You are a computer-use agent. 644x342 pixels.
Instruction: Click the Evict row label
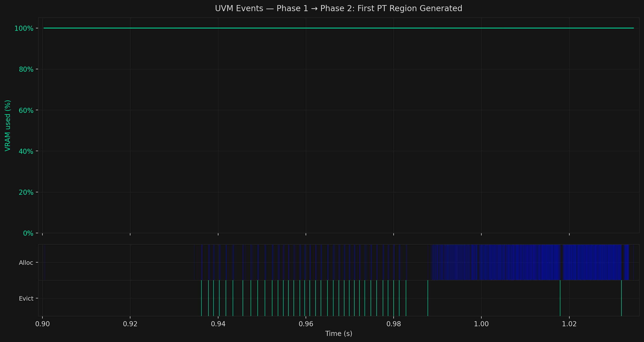26,298
